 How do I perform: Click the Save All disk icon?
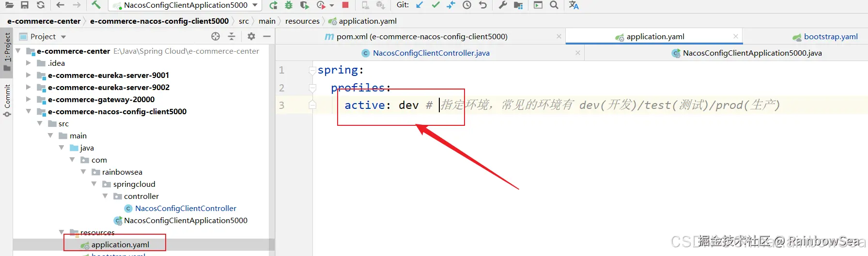click(25, 5)
